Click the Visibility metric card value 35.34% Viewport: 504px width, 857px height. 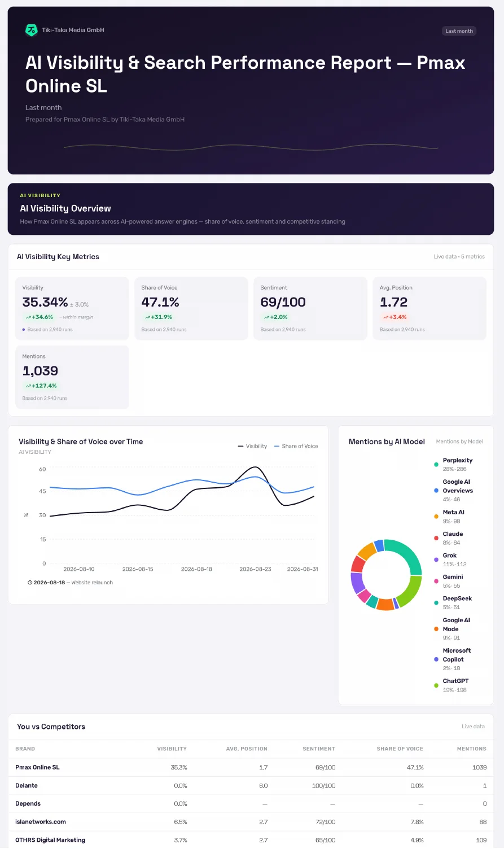[x=45, y=302]
